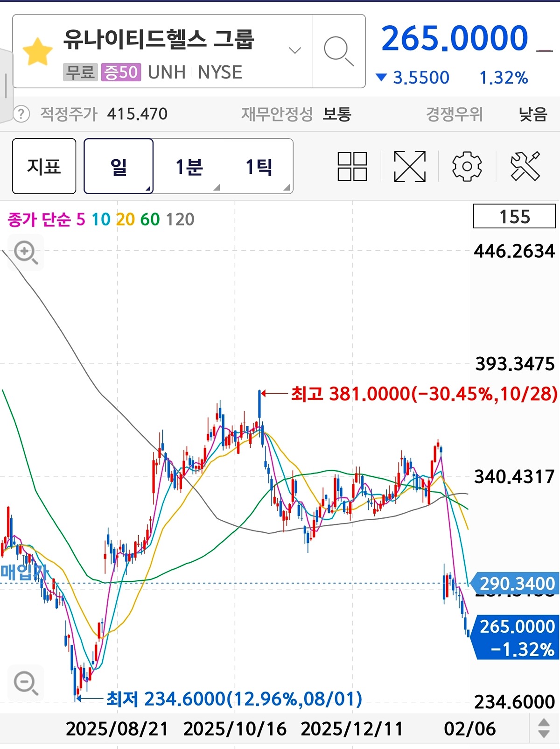Viewport: 560px width, 749px height.
Task: Open the chart drawing tools icon
Action: 525,166
